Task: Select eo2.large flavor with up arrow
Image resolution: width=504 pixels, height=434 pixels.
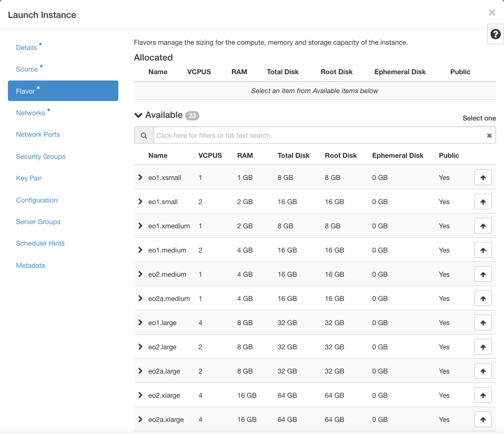Action: click(x=482, y=347)
